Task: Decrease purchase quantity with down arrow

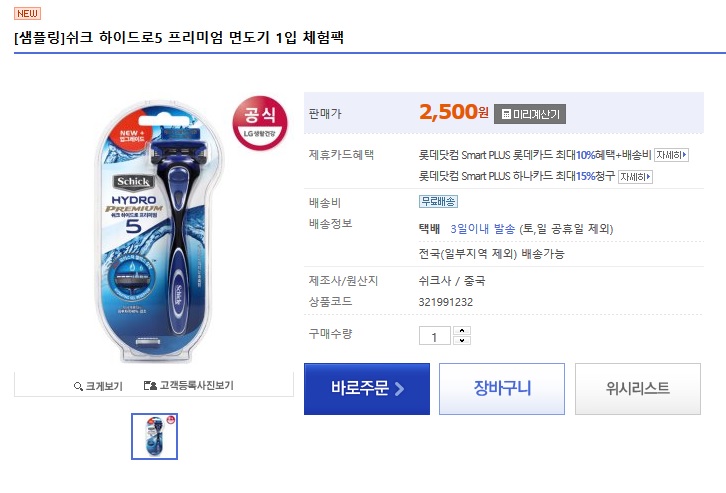Action: coord(461,341)
